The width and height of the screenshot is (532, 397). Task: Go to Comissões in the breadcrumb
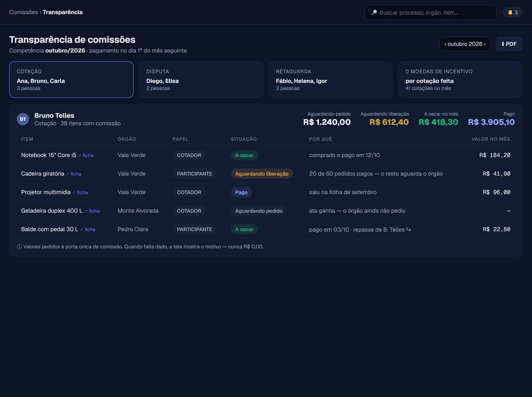[24, 12]
